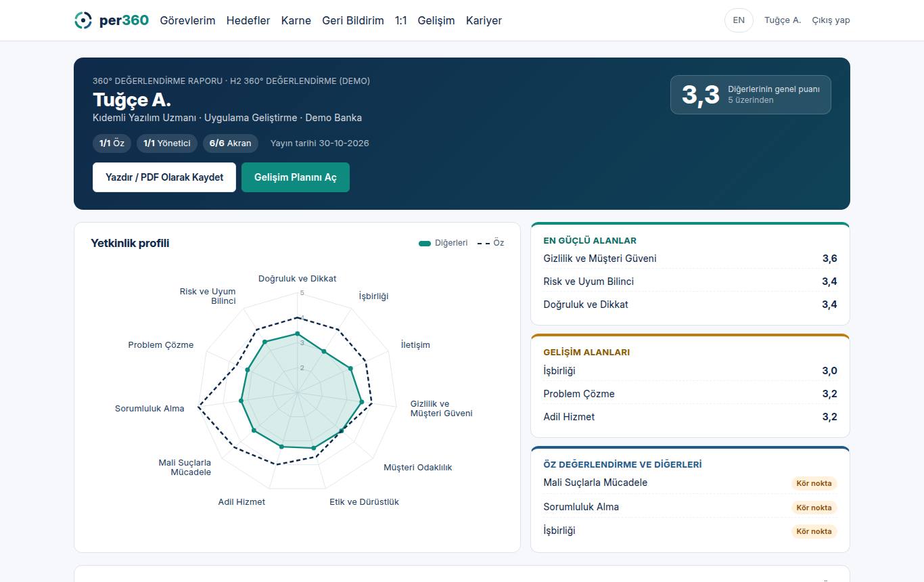Select the İşbirliği label on the radar chart
The height and width of the screenshot is (582, 924).
coord(373,296)
